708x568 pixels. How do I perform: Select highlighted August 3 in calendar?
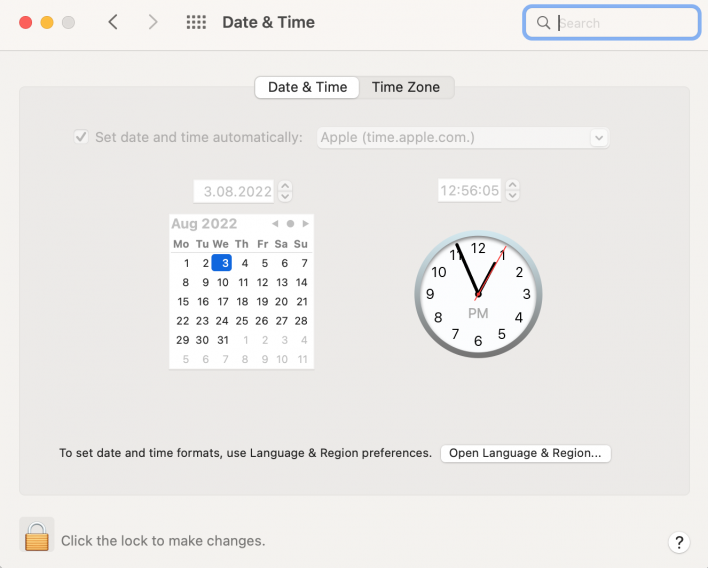222,263
